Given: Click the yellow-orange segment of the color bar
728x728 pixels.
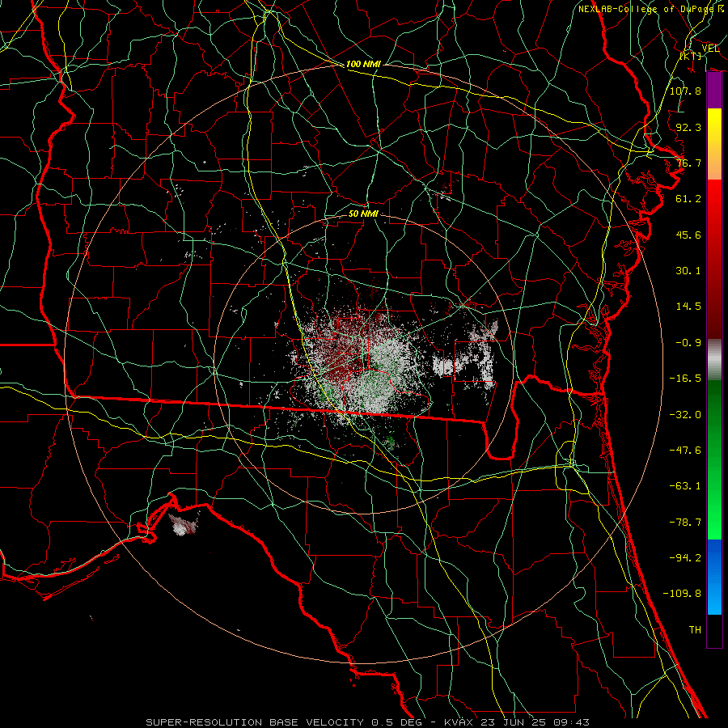Looking at the screenshot, I should (714, 144).
